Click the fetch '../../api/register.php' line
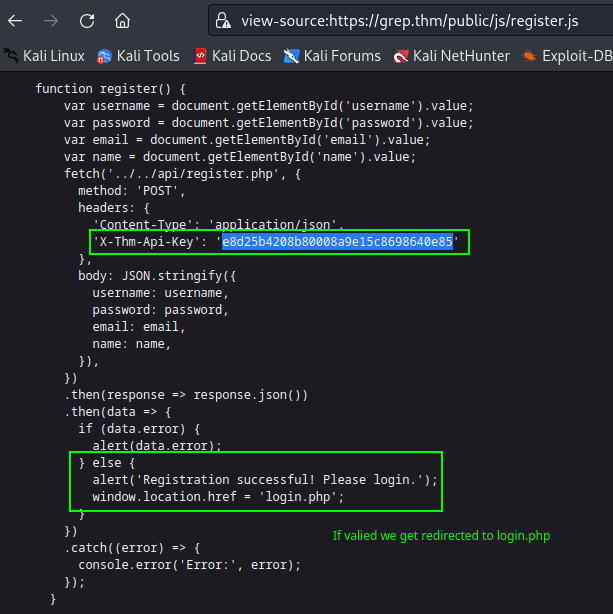This screenshot has height=614, width=613. (x=183, y=174)
